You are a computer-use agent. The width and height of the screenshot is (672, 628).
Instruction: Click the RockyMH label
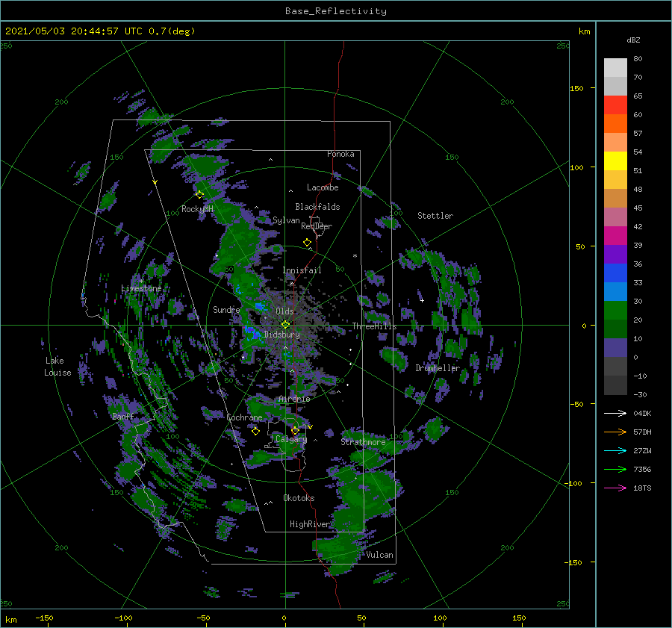pyautogui.click(x=197, y=209)
